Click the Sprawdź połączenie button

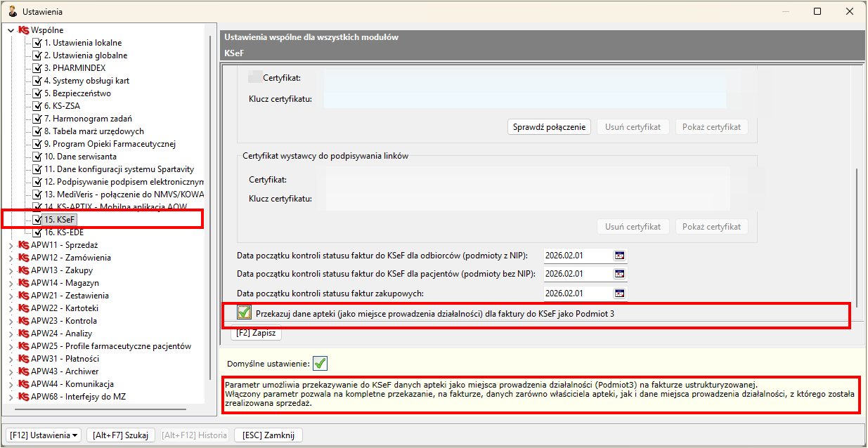pyautogui.click(x=549, y=127)
